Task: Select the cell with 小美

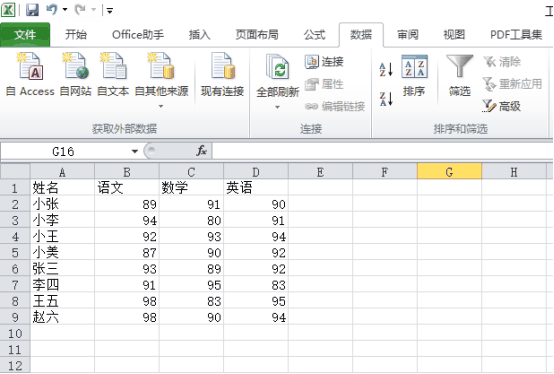Action: pyautogui.click(x=62, y=253)
